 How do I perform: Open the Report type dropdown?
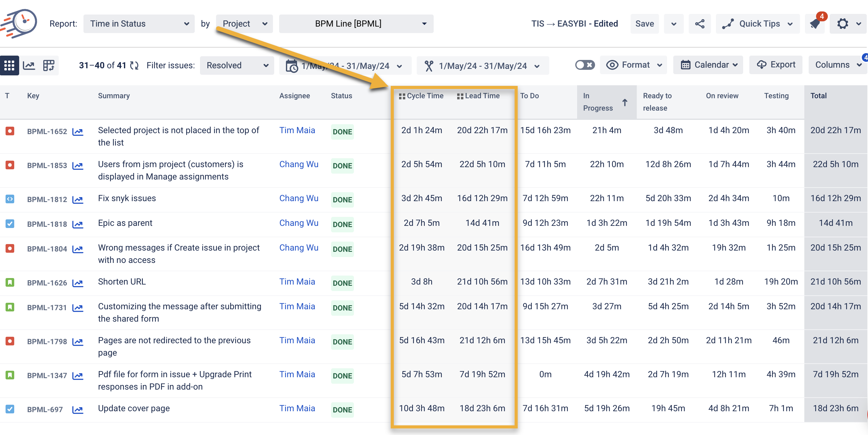tap(139, 23)
